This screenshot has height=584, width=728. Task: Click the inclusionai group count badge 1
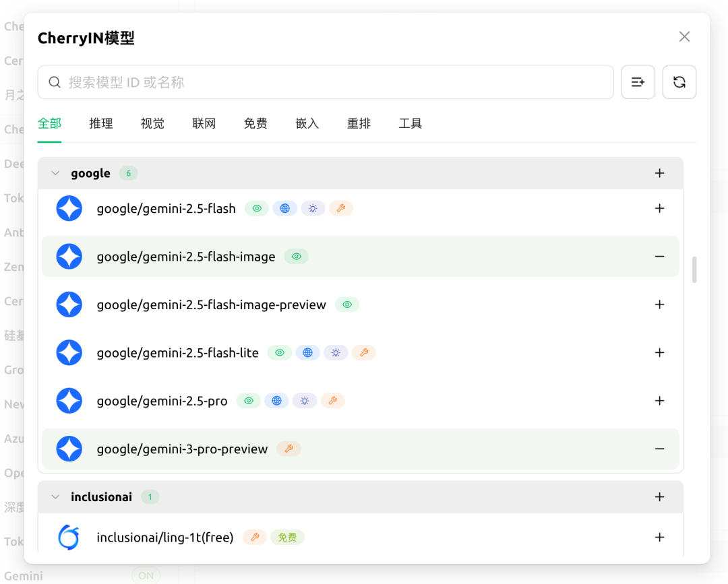click(150, 497)
